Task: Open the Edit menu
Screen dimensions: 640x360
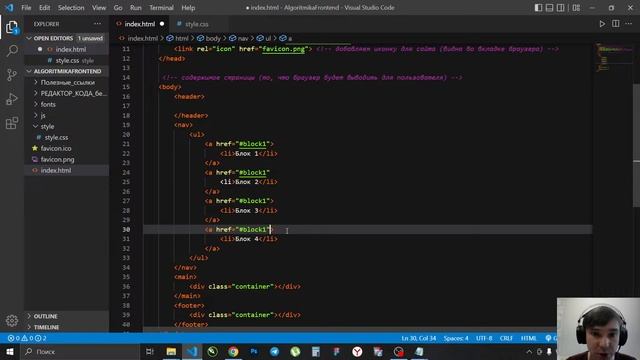Action: coord(44,8)
